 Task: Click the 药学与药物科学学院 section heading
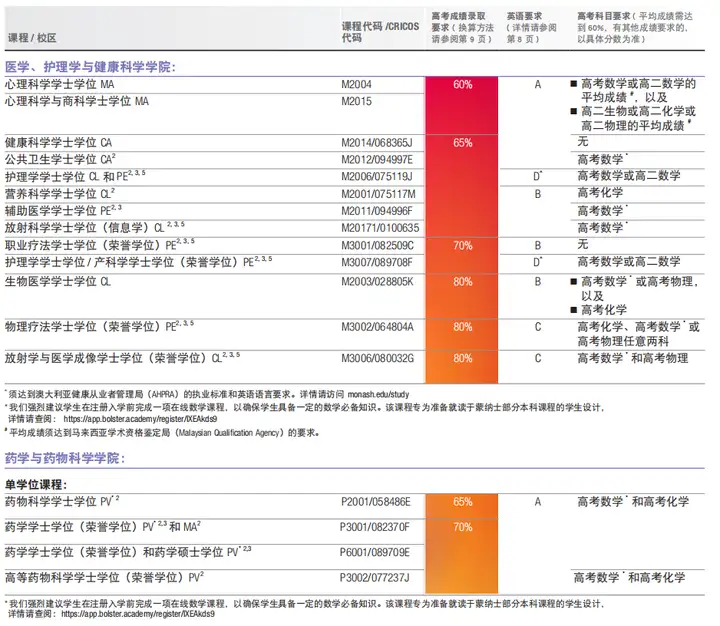click(x=65, y=458)
